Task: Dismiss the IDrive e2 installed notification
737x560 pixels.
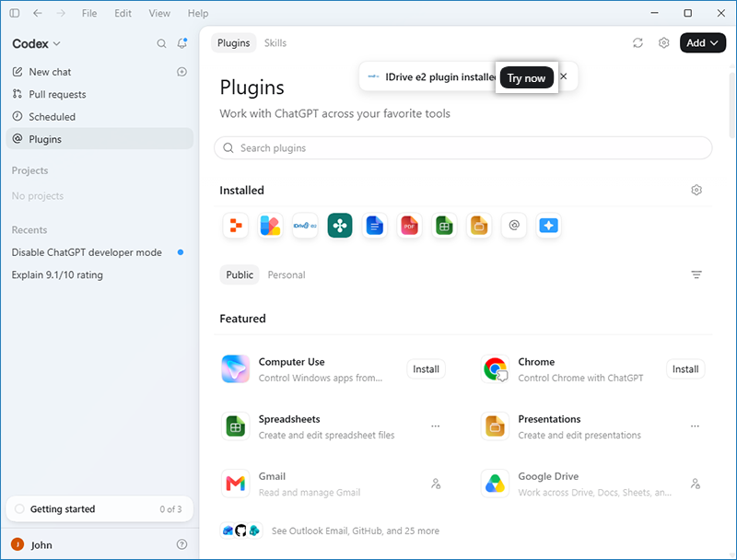Action: pyautogui.click(x=564, y=76)
